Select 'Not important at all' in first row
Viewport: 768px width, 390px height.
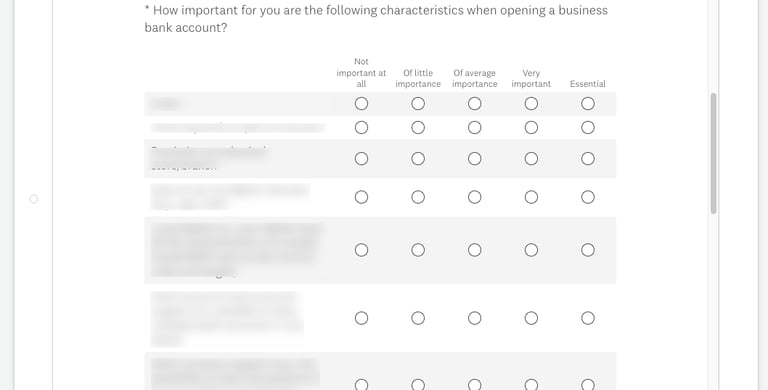tap(361, 104)
